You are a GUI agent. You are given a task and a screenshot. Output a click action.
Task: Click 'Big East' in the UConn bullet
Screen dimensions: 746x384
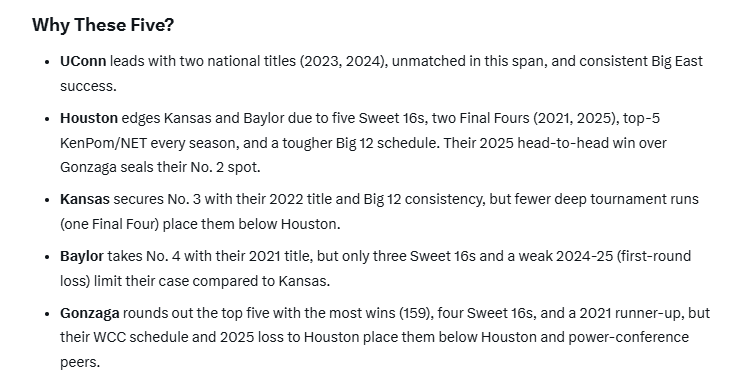click(x=677, y=61)
